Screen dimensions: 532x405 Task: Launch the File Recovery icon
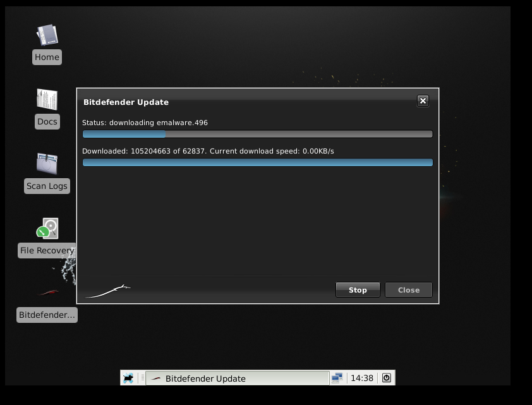point(47,228)
